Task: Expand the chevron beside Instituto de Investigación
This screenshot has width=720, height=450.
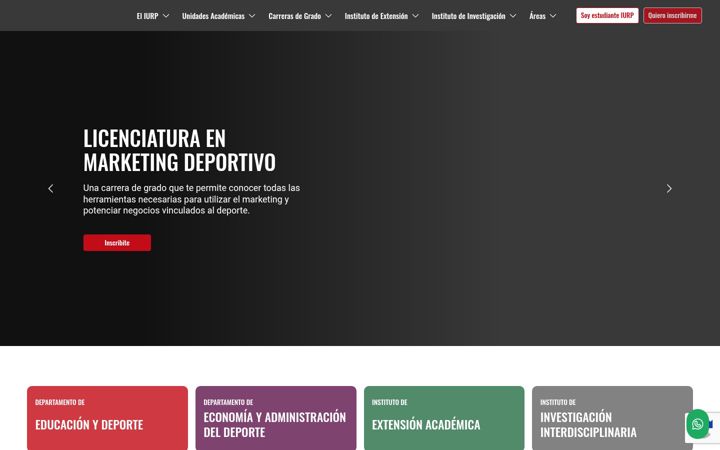Action: coord(513,16)
